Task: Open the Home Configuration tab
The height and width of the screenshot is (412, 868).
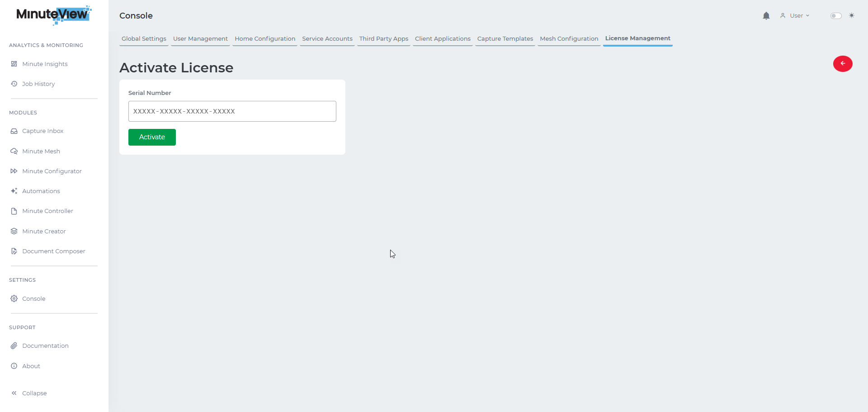Action: click(x=265, y=39)
